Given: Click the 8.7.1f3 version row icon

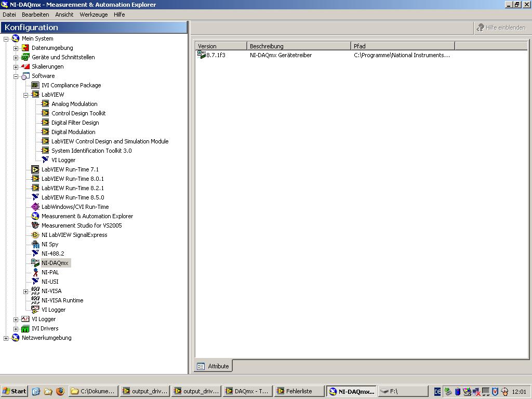Looking at the screenshot, I should [202, 55].
